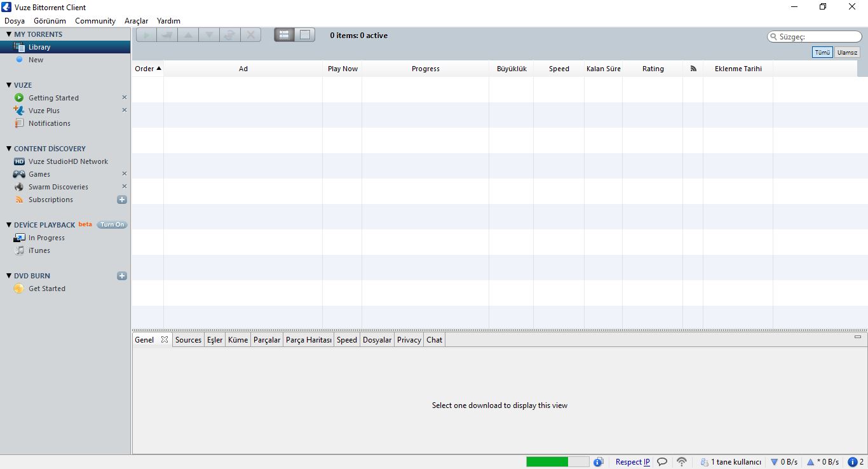The height and width of the screenshot is (469, 868).
Task: Open the Dosya menu
Action: 15,21
